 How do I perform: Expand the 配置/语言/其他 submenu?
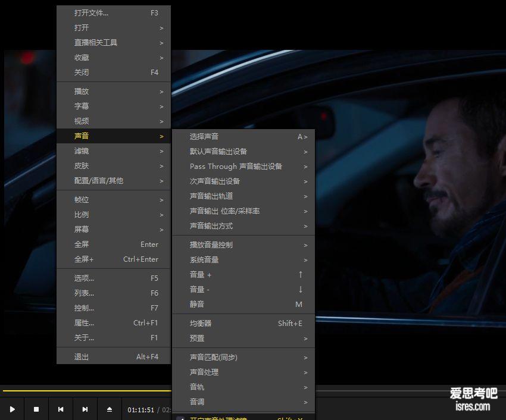[114, 181]
